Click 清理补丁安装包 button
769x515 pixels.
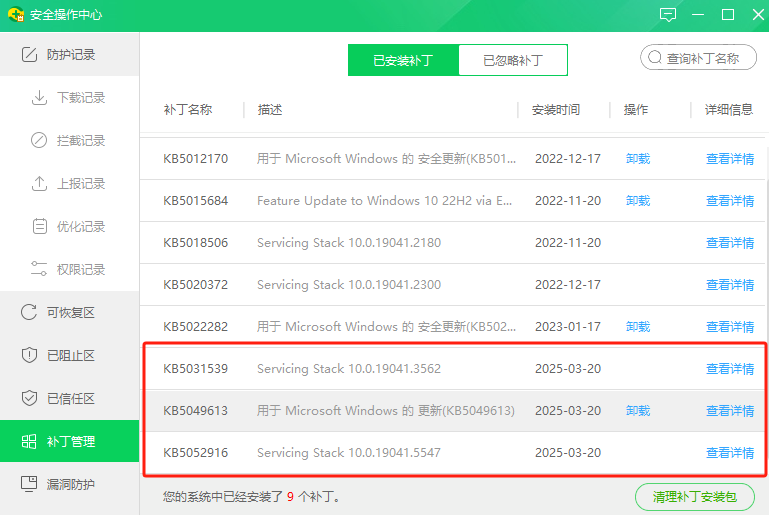694,496
